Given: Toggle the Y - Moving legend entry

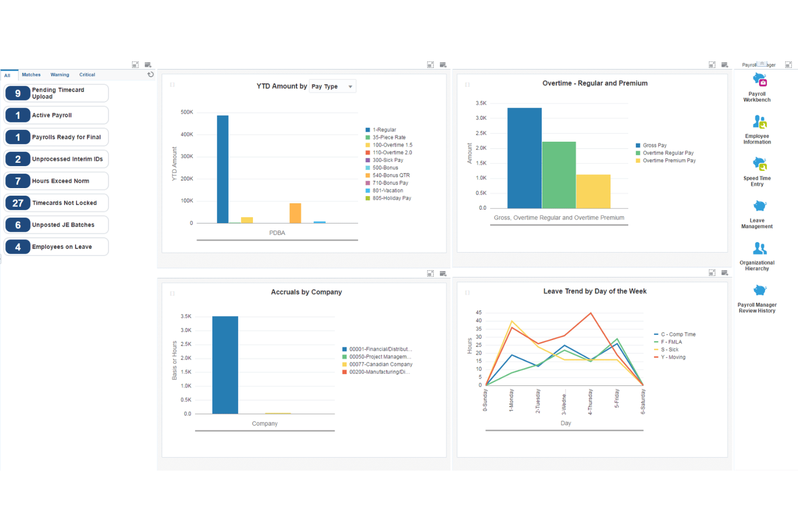Looking at the screenshot, I should [670, 357].
